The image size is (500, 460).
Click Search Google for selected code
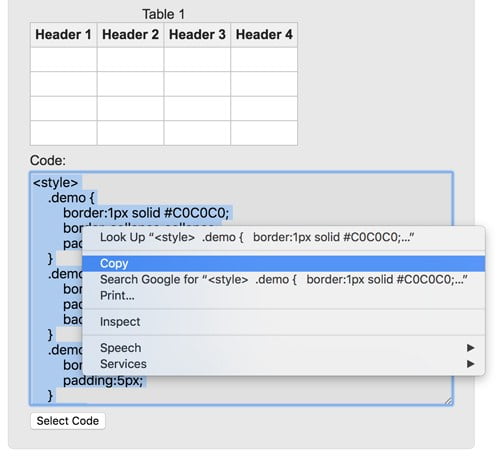point(283,280)
